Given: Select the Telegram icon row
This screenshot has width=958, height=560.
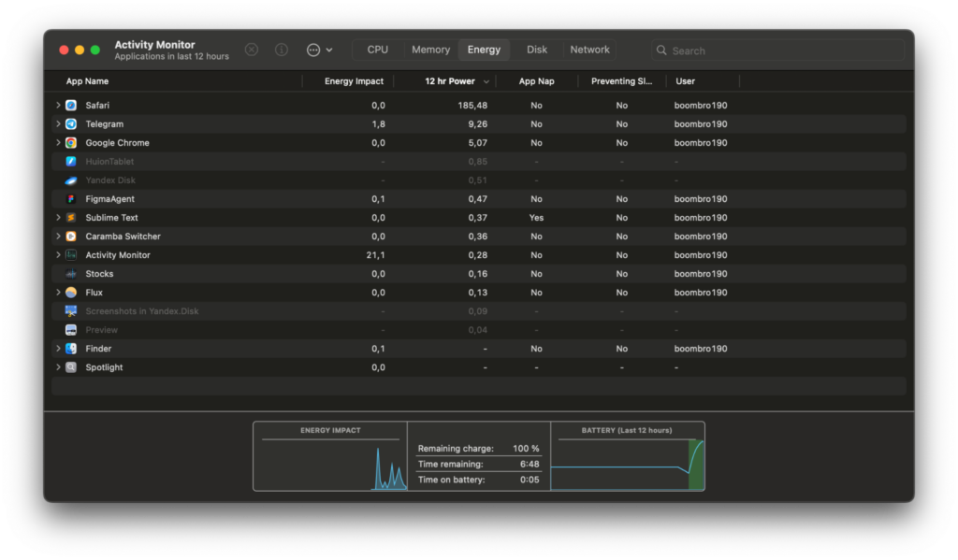Looking at the screenshot, I should tap(71, 124).
